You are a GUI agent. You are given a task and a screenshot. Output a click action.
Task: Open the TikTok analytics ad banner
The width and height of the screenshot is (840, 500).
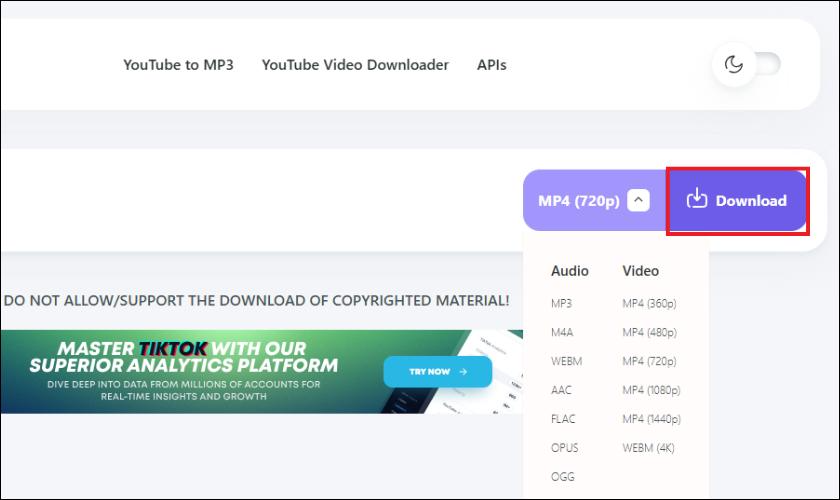261,371
